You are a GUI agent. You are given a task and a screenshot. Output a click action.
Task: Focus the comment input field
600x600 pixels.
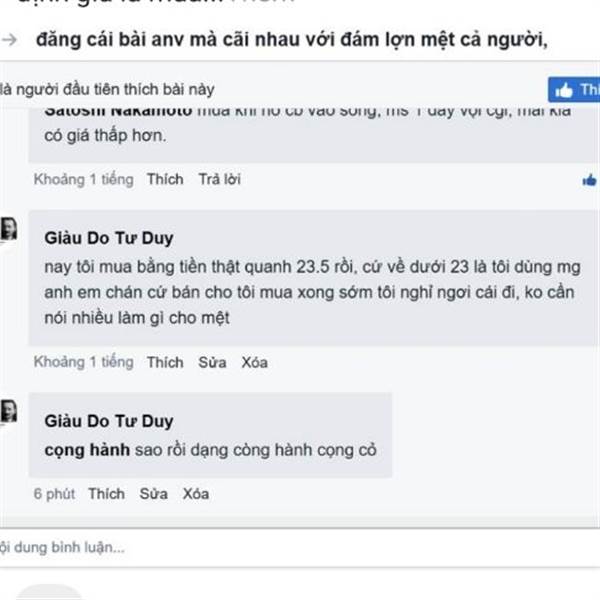pos(300,548)
